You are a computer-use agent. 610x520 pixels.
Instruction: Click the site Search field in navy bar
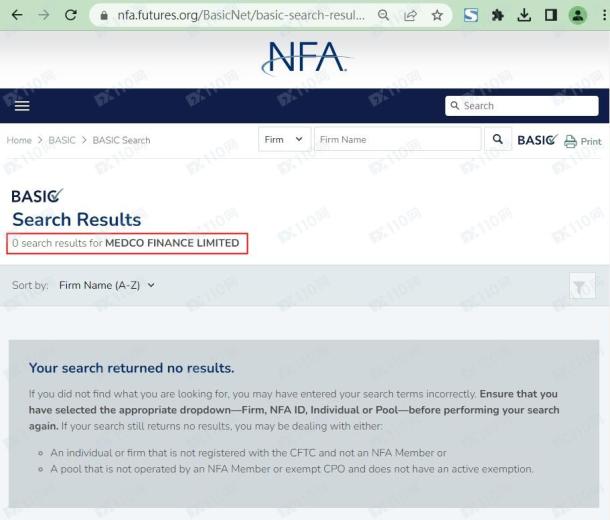point(522,106)
